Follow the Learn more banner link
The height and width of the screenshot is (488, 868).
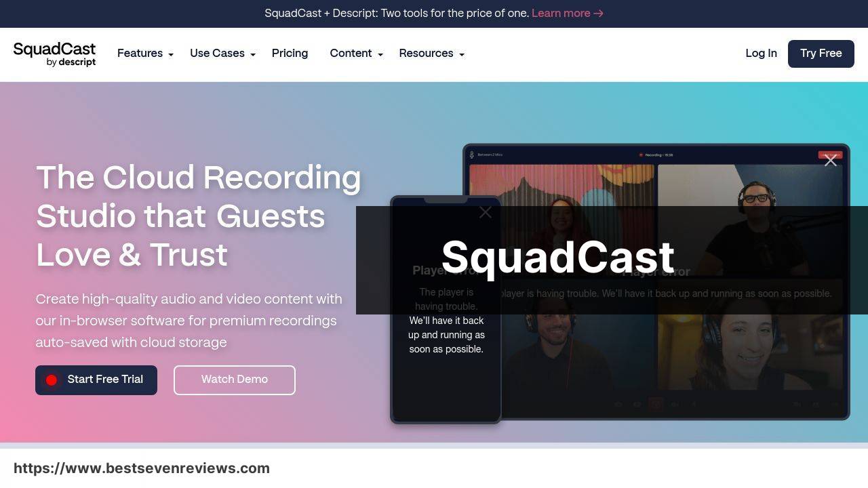coord(568,14)
